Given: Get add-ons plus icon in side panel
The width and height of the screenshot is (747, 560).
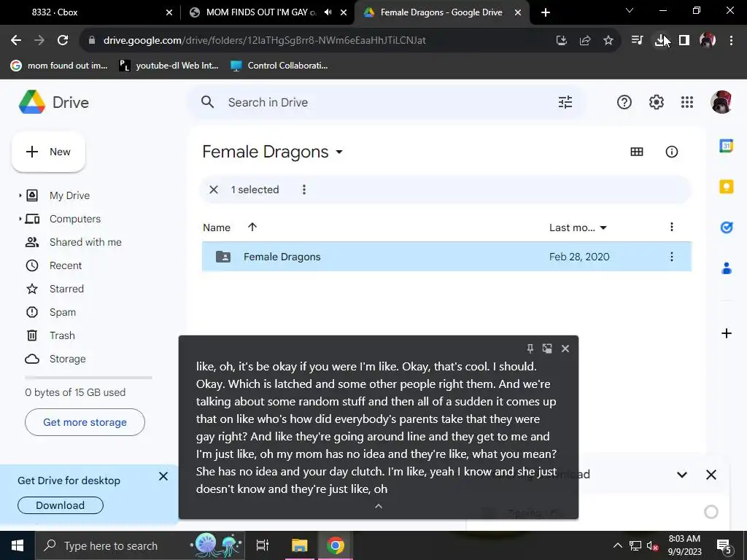Looking at the screenshot, I should coord(726,333).
